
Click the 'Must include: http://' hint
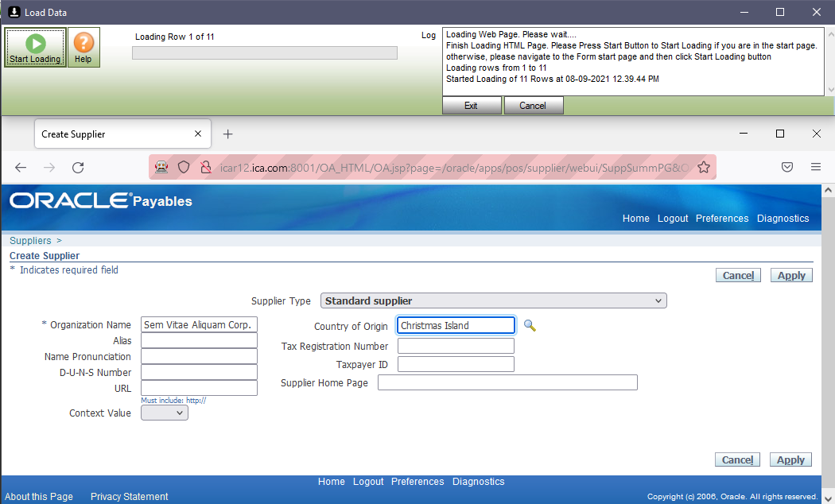173,400
